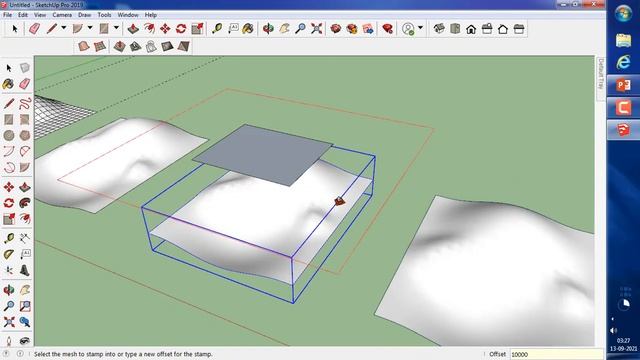Choose the Polygon tool in left toolbar

tap(25, 135)
